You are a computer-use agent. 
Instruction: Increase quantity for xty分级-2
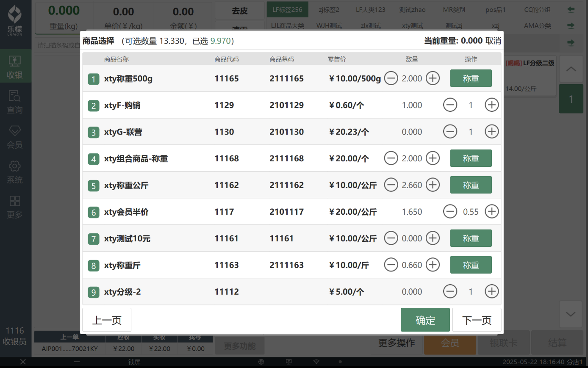pos(491,292)
